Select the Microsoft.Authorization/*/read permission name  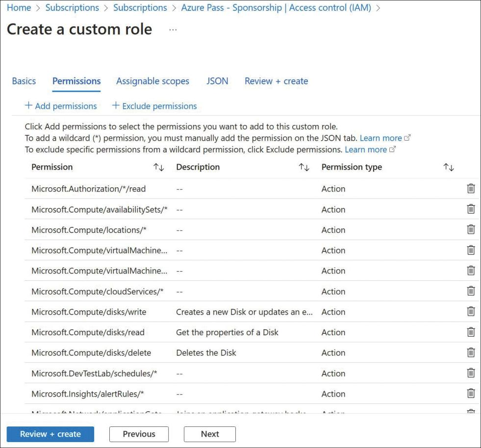pos(89,189)
